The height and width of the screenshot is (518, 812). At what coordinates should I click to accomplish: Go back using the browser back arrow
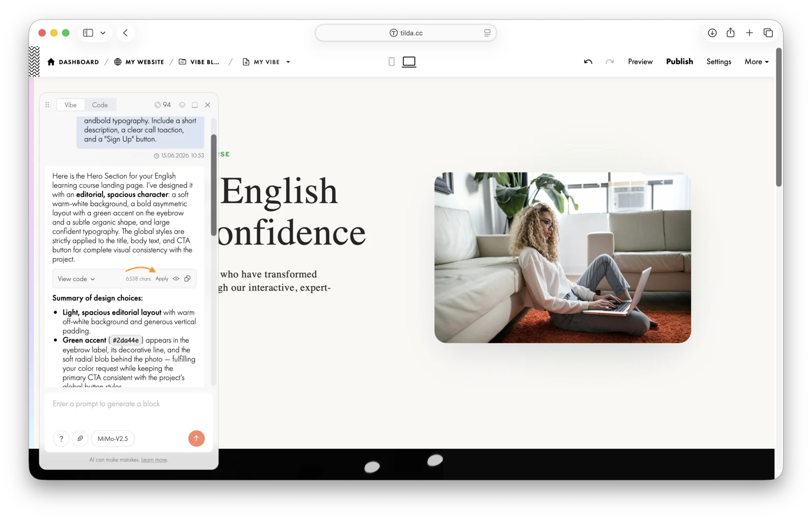coord(125,33)
